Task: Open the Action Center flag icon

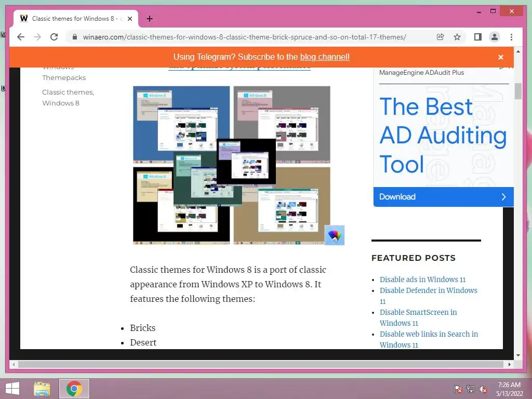Action: (x=458, y=389)
